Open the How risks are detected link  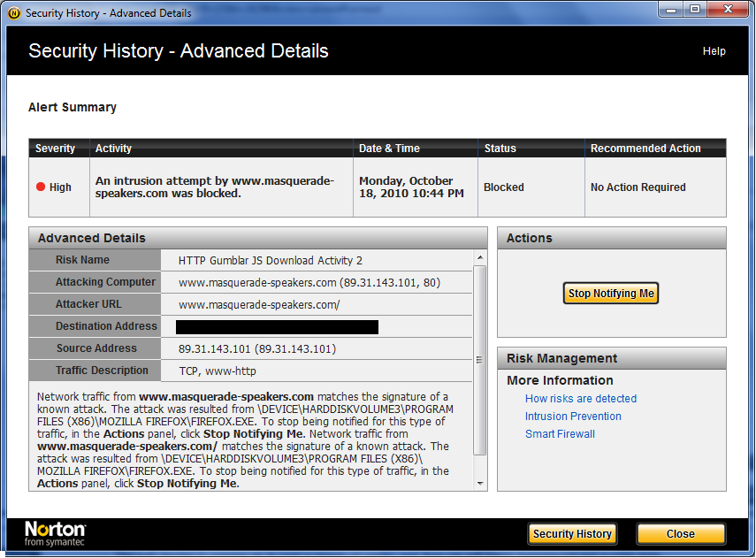tap(581, 399)
